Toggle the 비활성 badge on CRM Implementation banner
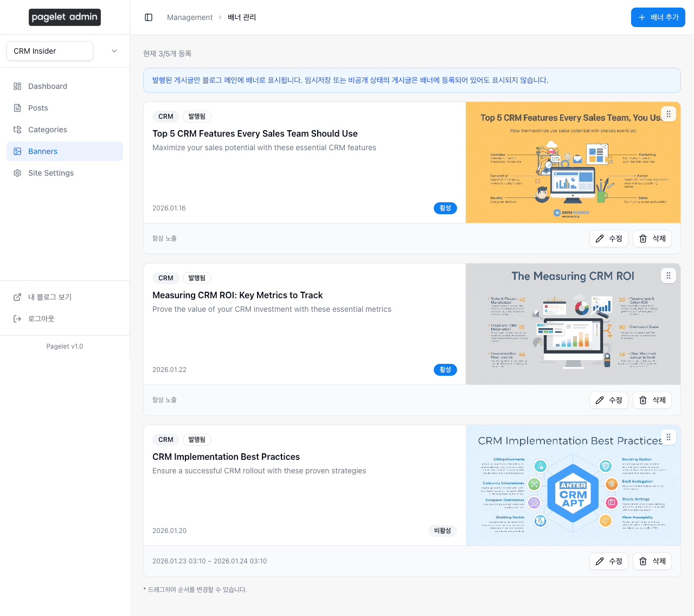This screenshot has height=616, width=694. 442,531
